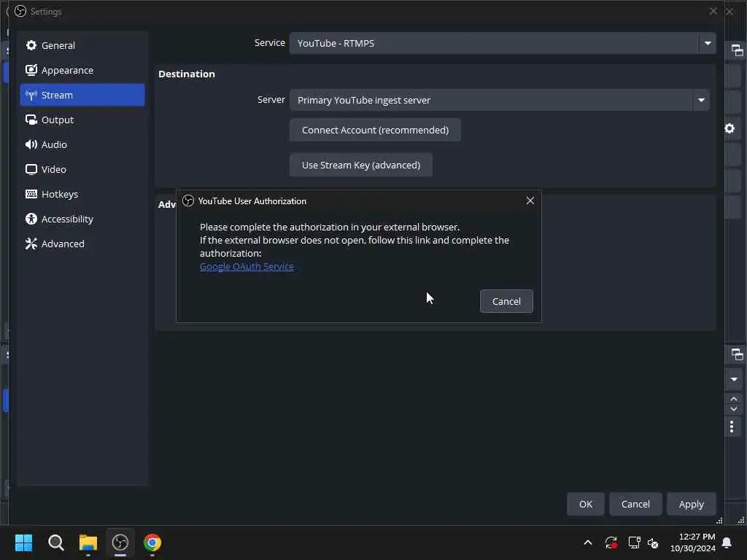Close the Settings window
This screenshot has width=747, height=560.
713,11
